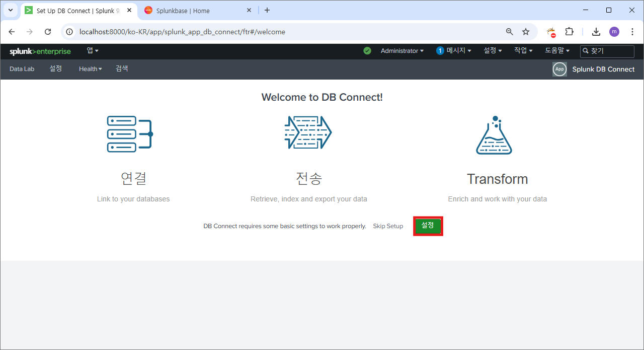The height and width of the screenshot is (350, 644).
Task: Click the message count badge 1
Action: (x=440, y=51)
